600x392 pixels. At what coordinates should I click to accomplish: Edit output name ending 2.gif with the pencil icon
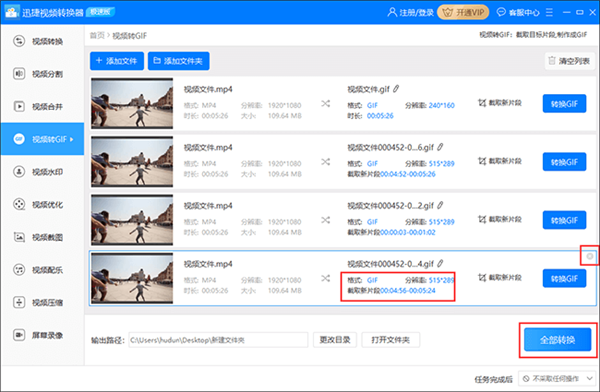point(440,205)
